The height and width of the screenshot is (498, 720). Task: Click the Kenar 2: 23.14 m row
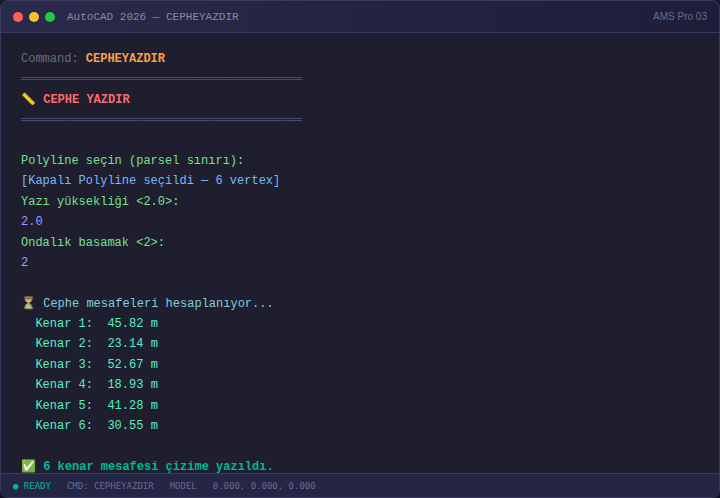pyautogui.click(x=97, y=343)
